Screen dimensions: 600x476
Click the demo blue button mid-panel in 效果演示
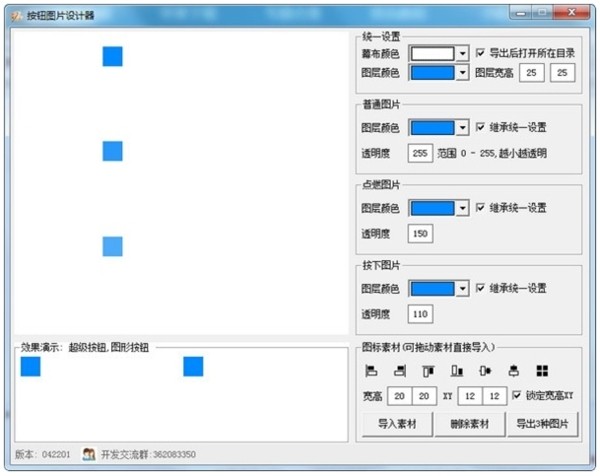click(x=193, y=367)
